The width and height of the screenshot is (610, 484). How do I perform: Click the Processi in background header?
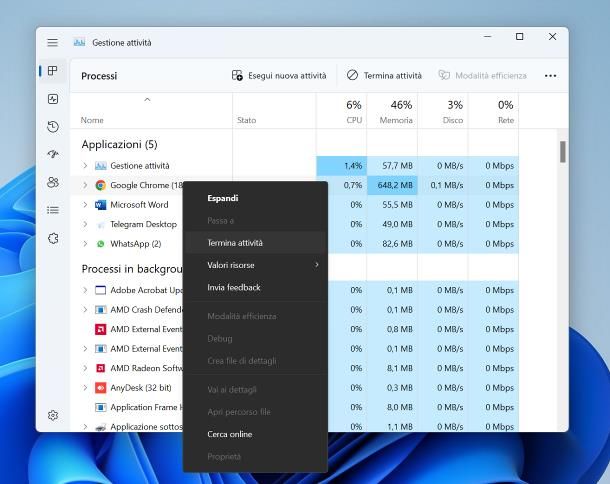coord(132,269)
